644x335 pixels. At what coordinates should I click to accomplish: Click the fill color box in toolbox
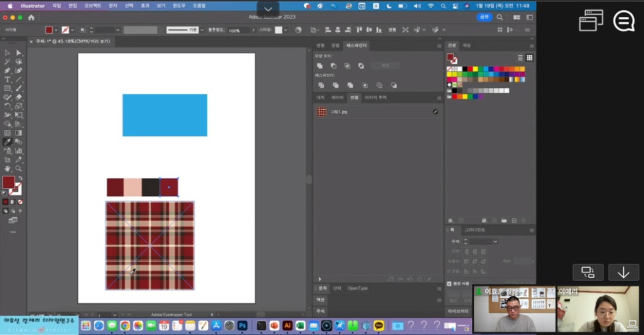[9, 182]
